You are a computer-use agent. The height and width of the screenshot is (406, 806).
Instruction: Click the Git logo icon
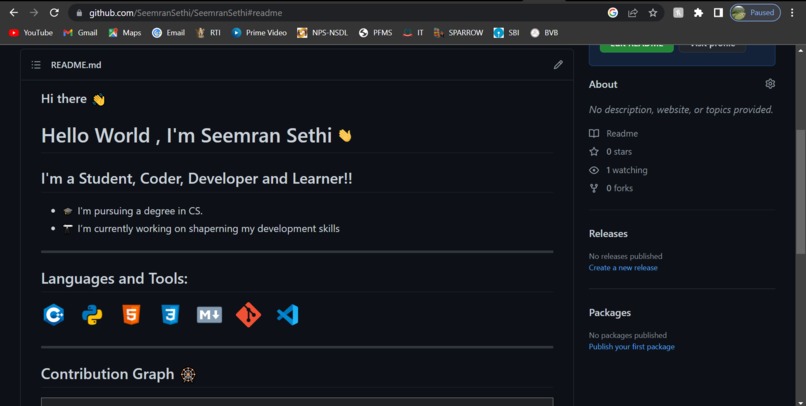coord(248,315)
